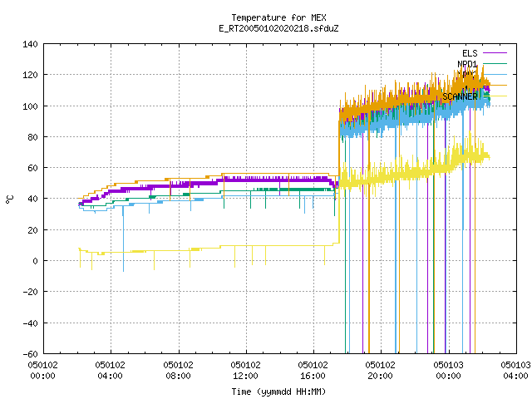The image size is (532, 399).
Task: Click the file name 'E_RT20050102020218.sfduZ'
Action: tap(278, 28)
